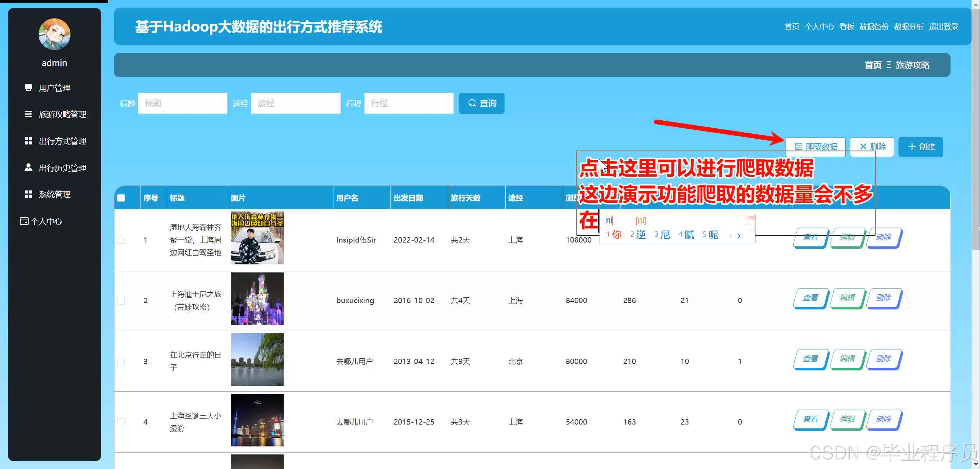This screenshot has width=980, height=469.
Task: Select IME candidate 你
Action: point(614,235)
